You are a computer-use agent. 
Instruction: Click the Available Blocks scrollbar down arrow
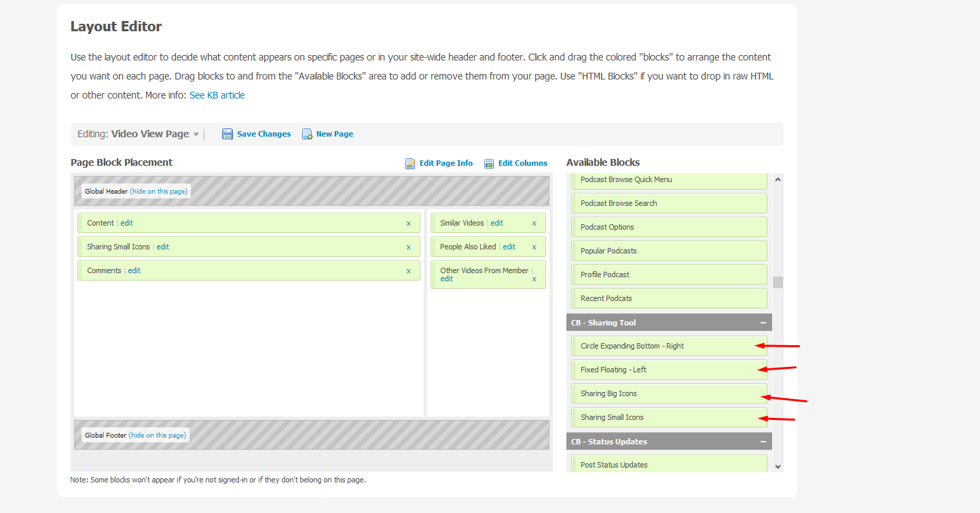[x=778, y=467]
